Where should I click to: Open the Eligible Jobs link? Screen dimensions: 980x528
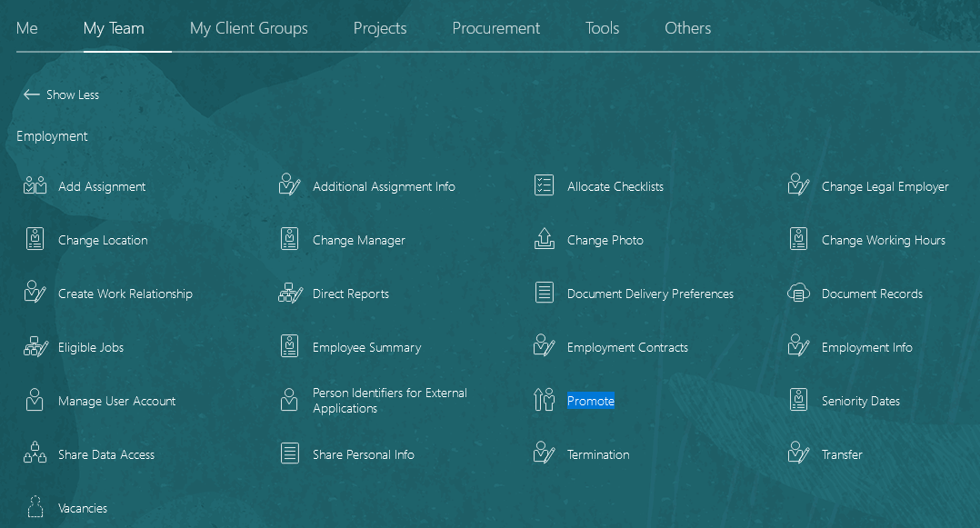91,347
